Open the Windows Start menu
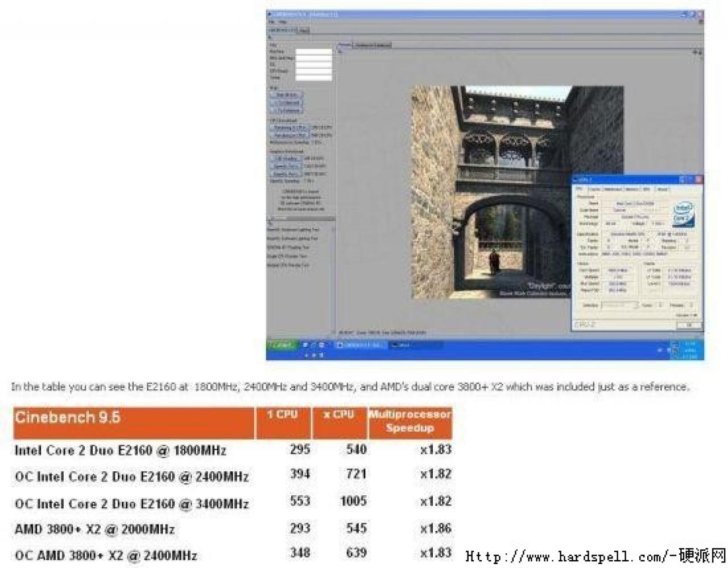The height and width of the screenshot is (568, 728). pyautogui.click(x=282, y=345)
